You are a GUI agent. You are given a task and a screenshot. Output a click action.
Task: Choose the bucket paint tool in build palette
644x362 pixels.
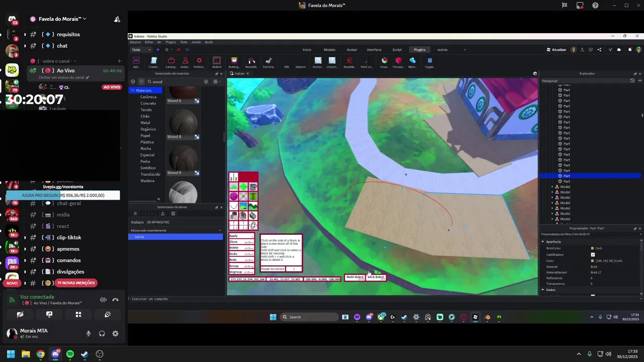point(253,187)
